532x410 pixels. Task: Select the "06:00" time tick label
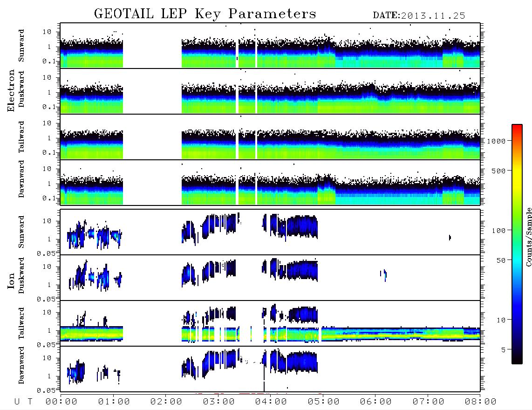(376, 402)
